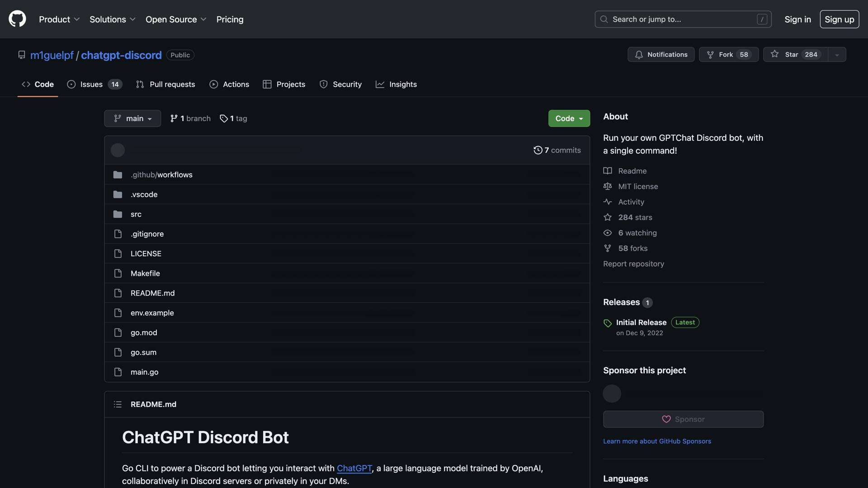Open the Solutions menu
Image resolution: width=868 pixels, height=488 pixels.
[x=112, y=19]
